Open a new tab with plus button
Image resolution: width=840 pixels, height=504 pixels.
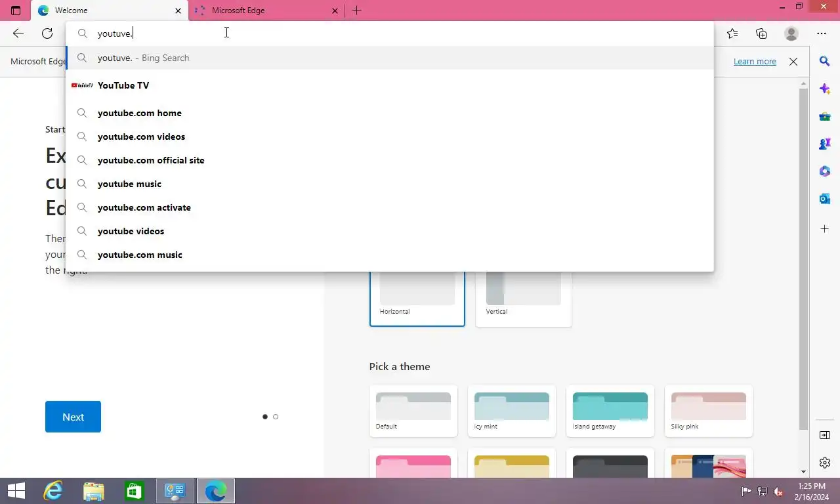(x=357, y=10)
